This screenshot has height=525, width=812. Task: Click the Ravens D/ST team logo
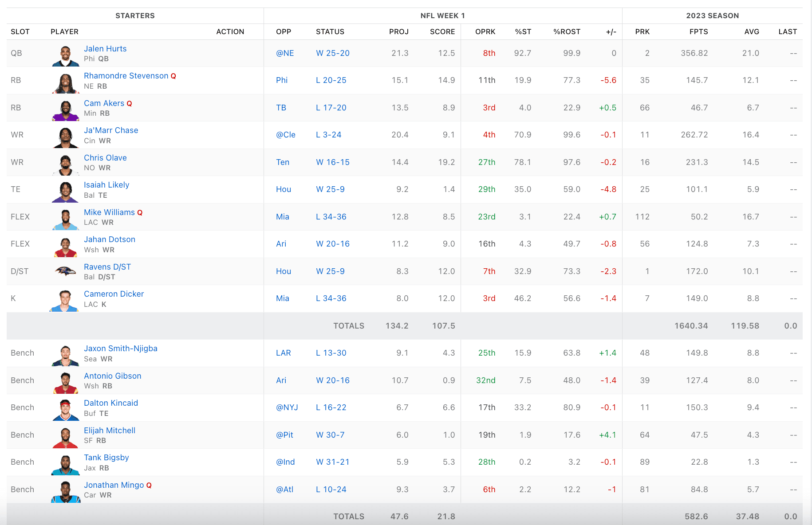(66, 271)
